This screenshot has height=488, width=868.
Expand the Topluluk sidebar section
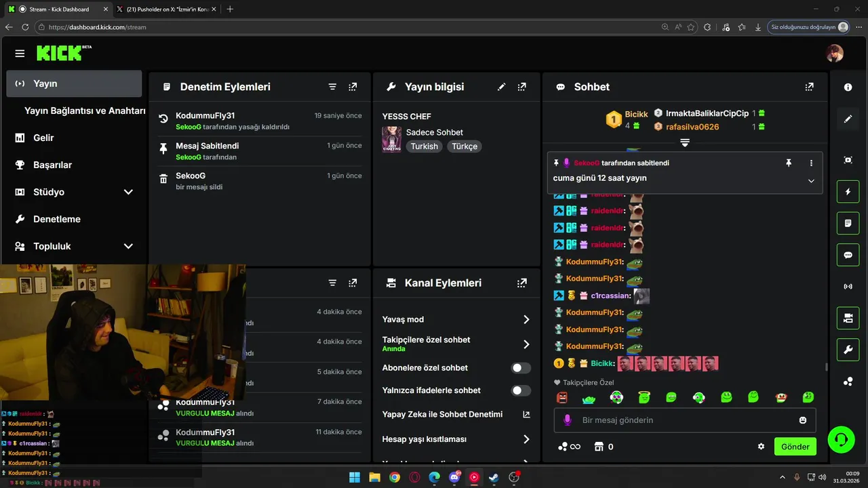[x=128, y=246]
